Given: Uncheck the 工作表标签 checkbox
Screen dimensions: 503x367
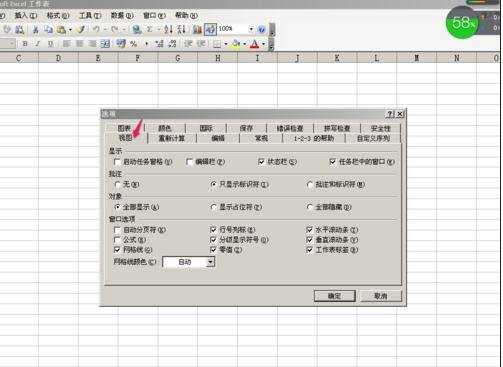Looking at the screenshot, I should (x=309, y=249).
